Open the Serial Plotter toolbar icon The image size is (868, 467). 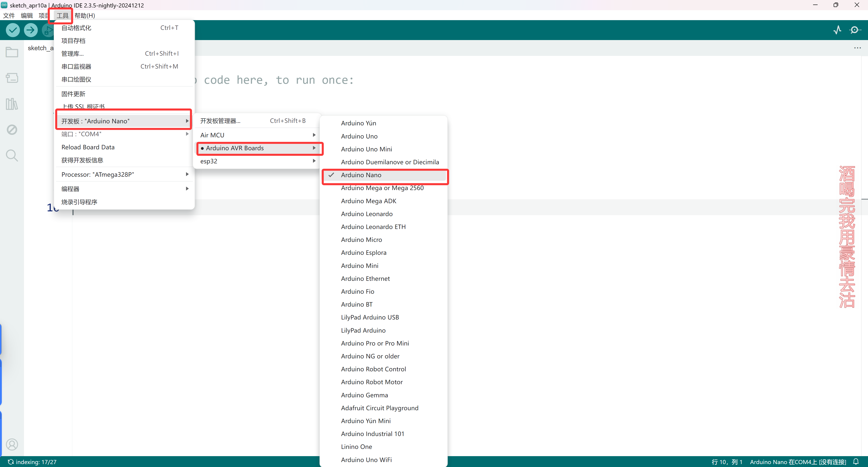(x=837, y=30)
